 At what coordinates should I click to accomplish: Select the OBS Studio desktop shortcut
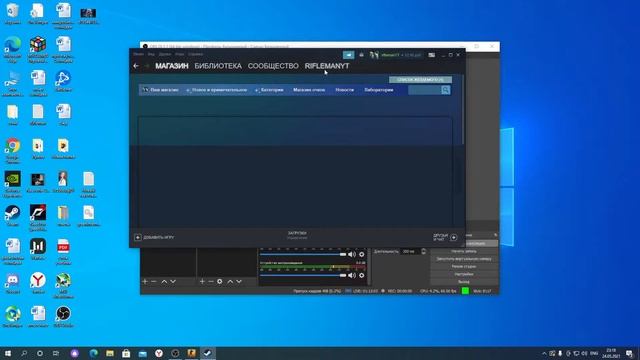pos(63,317)
